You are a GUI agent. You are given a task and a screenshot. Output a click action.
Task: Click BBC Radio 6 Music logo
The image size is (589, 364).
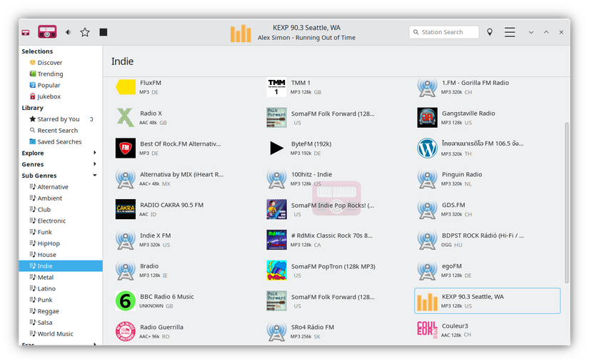[x=126, y=300]
